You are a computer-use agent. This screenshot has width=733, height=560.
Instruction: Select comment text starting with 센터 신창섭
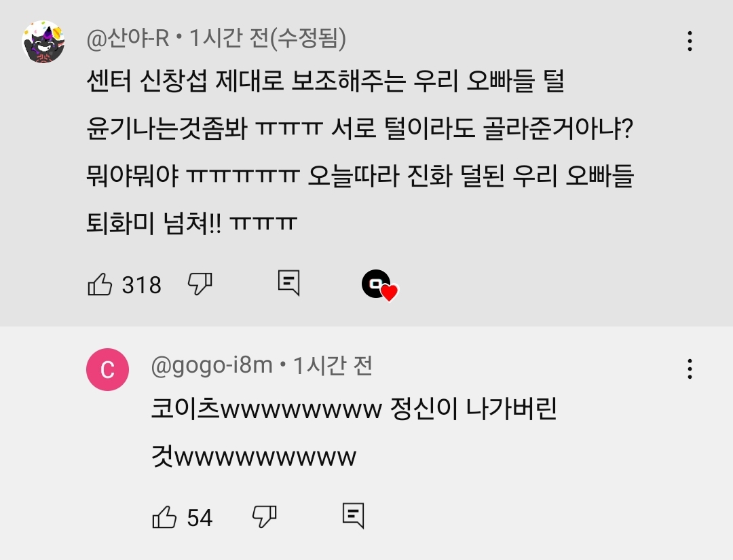pos(360,151)
